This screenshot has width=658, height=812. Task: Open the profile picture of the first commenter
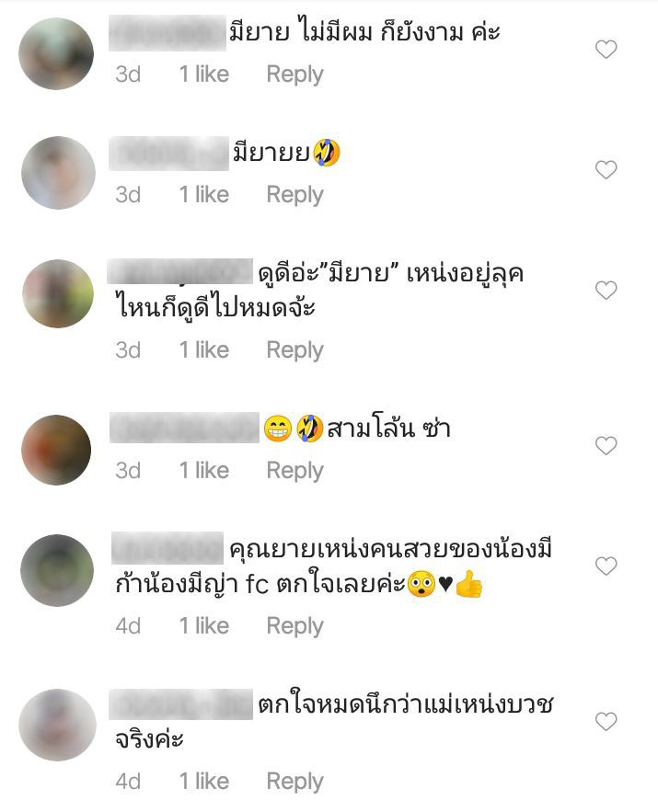[56, 53]
